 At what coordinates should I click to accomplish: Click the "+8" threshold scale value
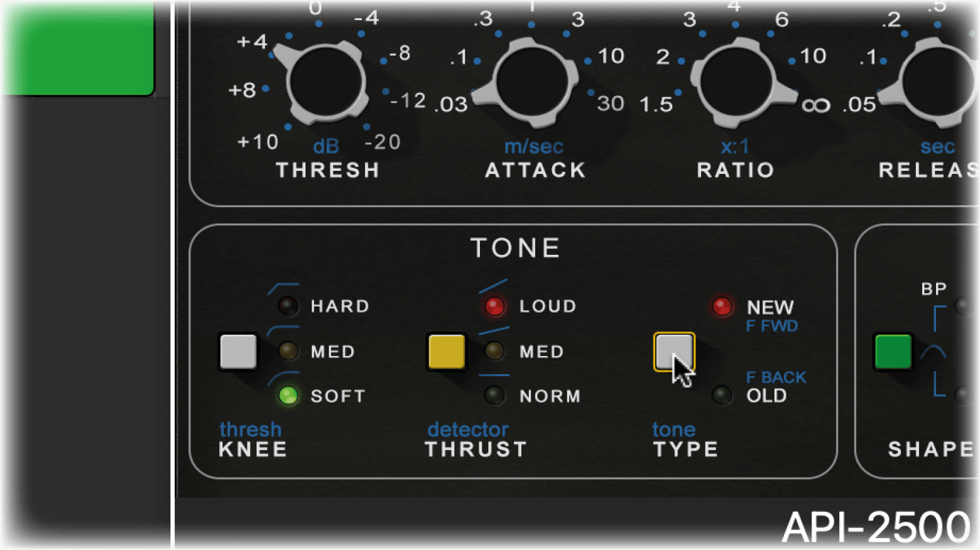(x=242, y=90)
